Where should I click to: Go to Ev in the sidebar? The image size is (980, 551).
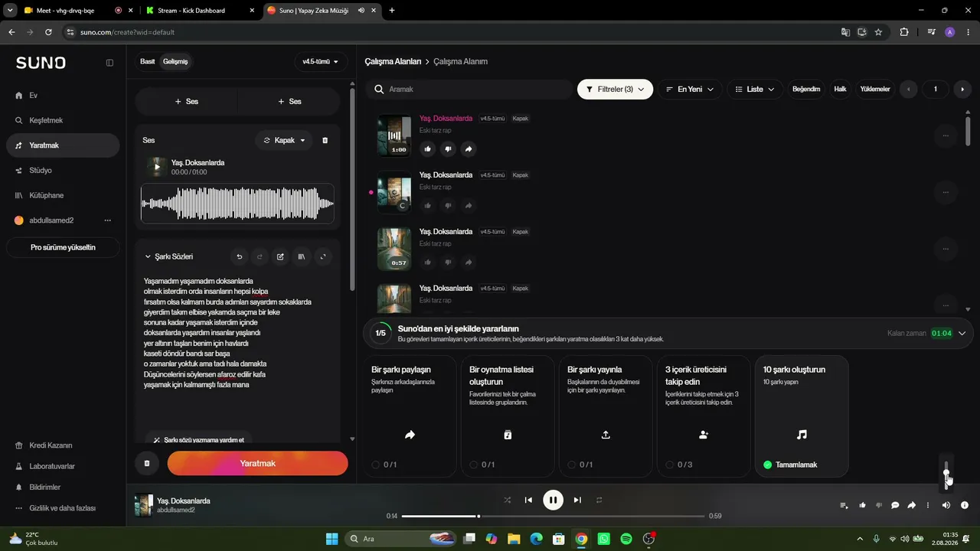63,96
